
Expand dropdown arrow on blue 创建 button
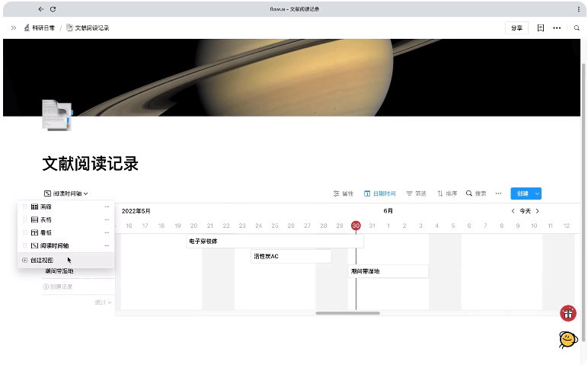click(x=538, y=194)
